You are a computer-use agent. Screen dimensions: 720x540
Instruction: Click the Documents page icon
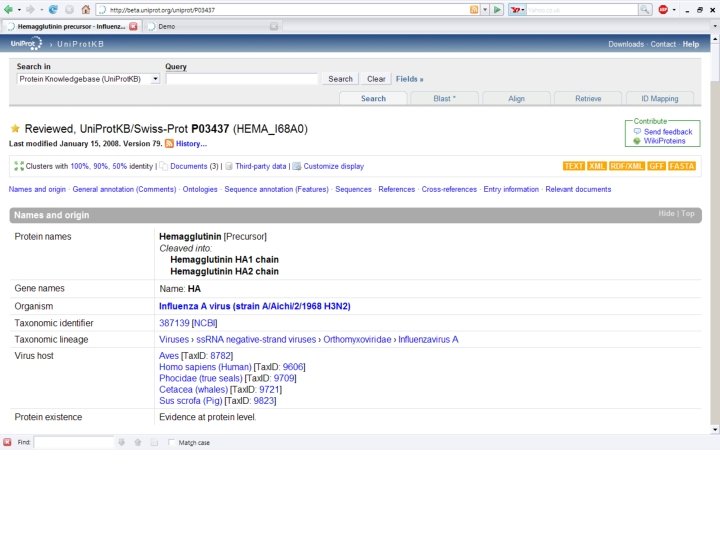pyautogui.click(x=163, y=166)
